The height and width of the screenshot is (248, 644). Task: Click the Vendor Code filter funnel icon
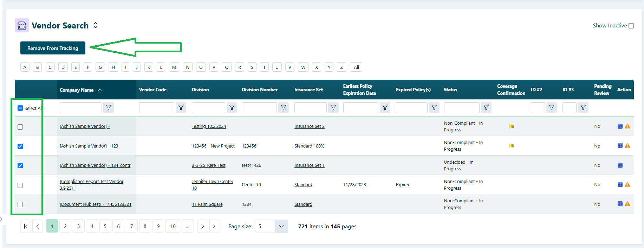[181, 107]
